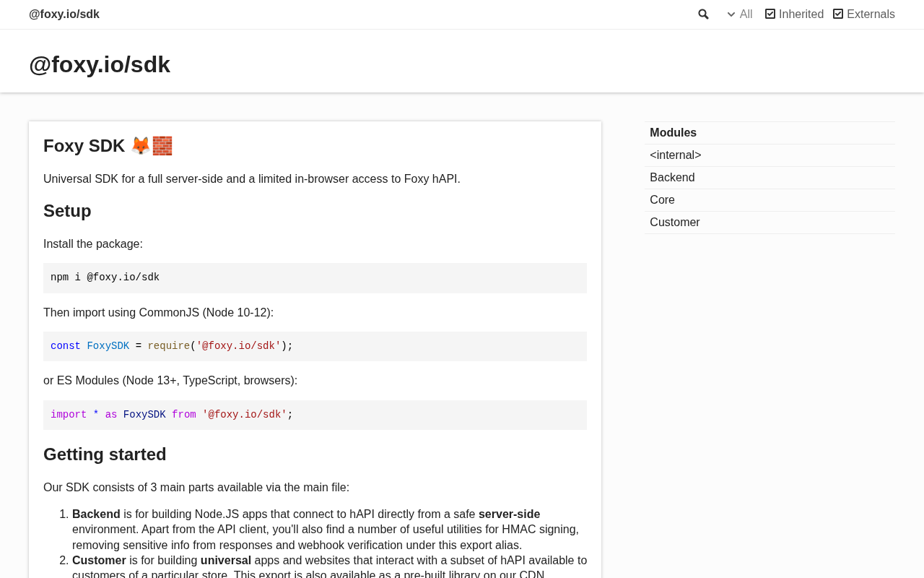
Task: Click the large @foxy.io/sdk page title
Action: click(x=100, y=64)
